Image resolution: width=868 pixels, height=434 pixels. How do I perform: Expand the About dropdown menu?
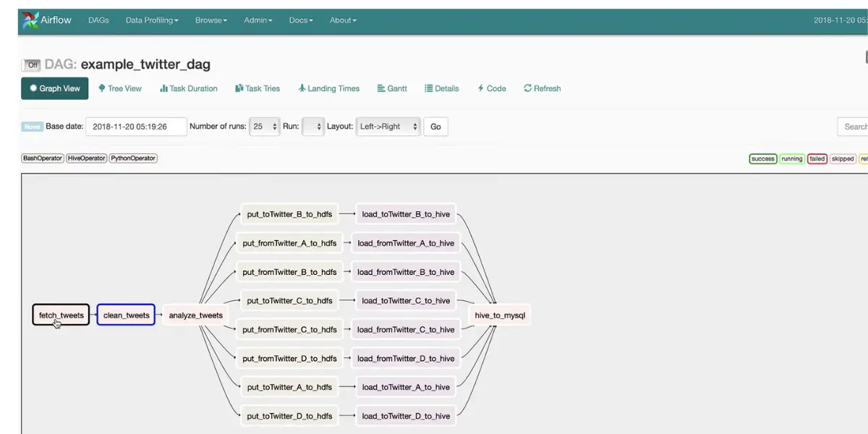pos(344,20)
